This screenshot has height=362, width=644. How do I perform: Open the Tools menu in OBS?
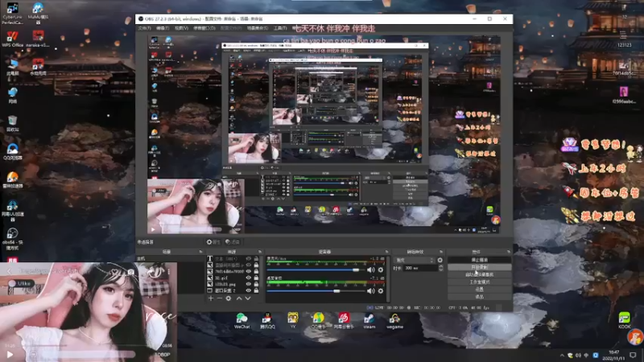click(280, 28)
